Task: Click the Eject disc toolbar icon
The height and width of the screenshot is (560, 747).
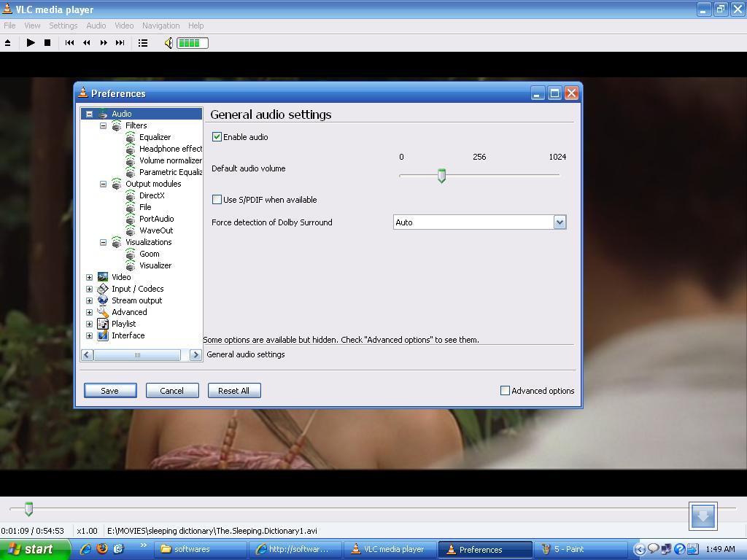Action: [x=9, y=42]
